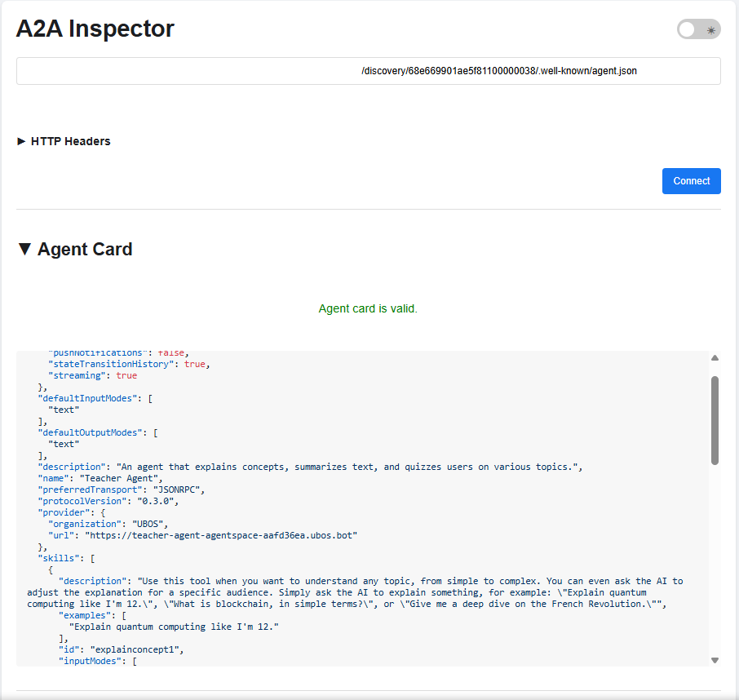
Task: Toggle dark mode switch in top right corner
Action: pos(698,29)
